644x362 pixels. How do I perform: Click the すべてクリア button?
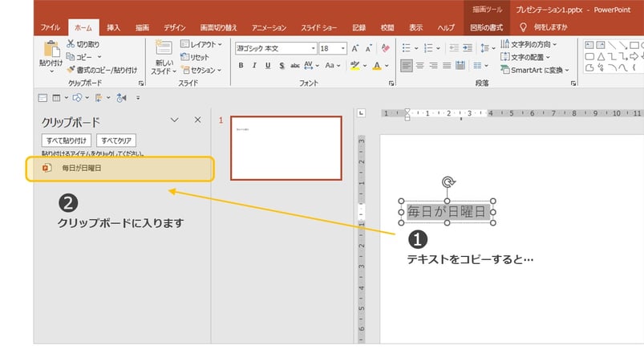click(x=116, y=140)
